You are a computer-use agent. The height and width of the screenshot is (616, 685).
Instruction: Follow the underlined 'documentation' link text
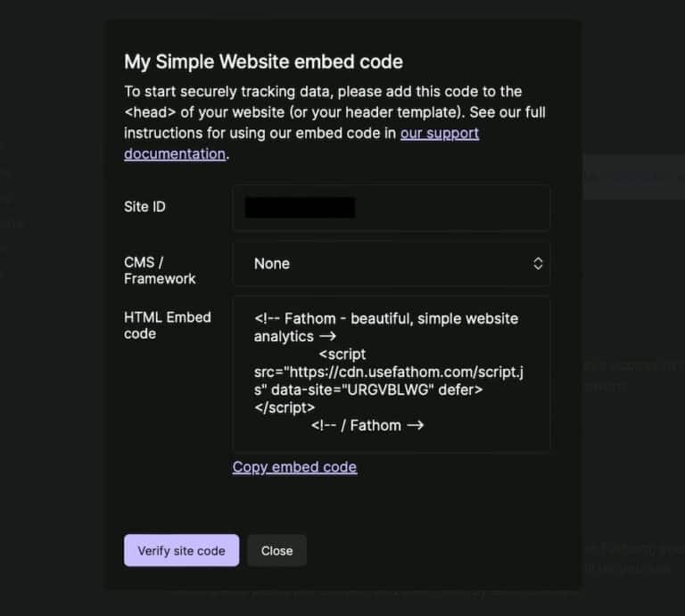[175, 153]
